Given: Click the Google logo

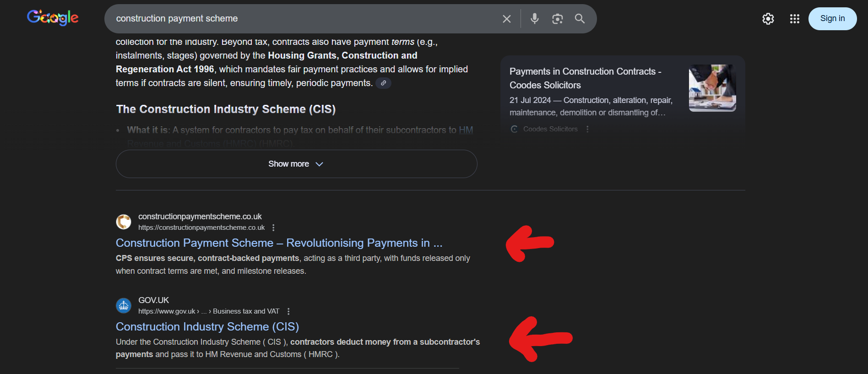Looking at the screenshot, I should (x=52, y=18).
